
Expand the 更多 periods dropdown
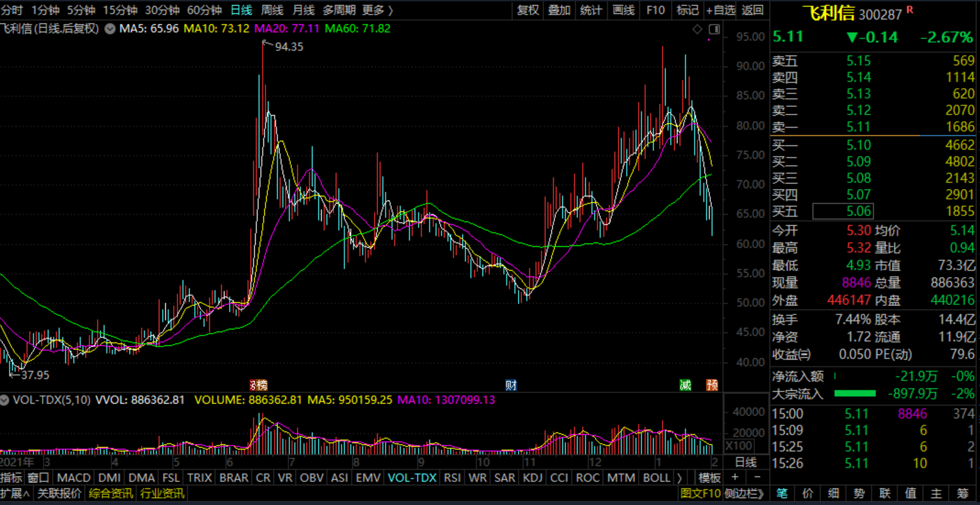(x=377, y=10)
